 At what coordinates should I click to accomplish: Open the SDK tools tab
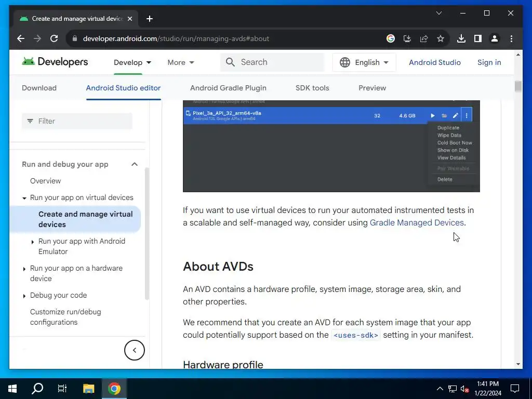tap(312, 88)
